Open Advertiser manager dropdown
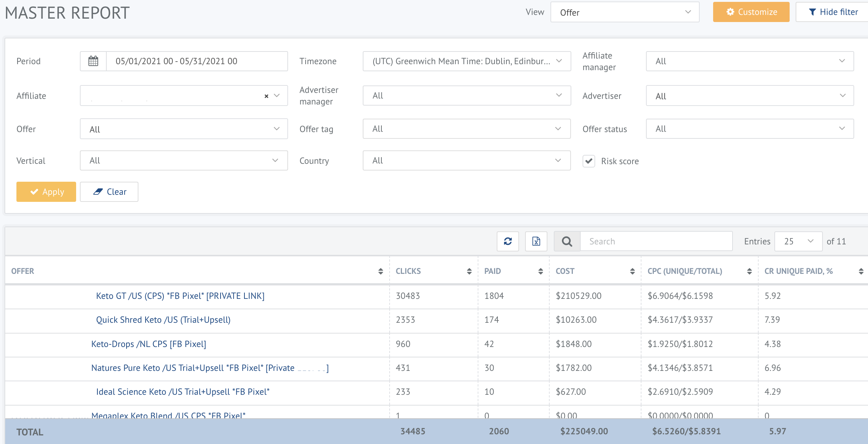The height and width of the screenshot is (444, 868). pos(466,96)
